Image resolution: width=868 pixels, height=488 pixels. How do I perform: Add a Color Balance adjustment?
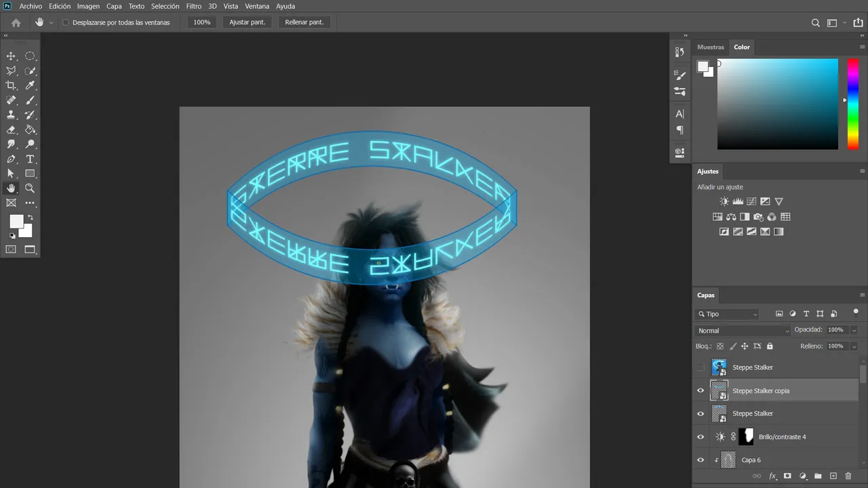pos(731,217)
